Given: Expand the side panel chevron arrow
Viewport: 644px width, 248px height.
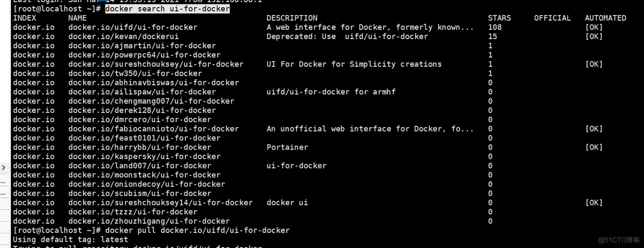Looking at the screenshot, I should click(x=3, y=168).
